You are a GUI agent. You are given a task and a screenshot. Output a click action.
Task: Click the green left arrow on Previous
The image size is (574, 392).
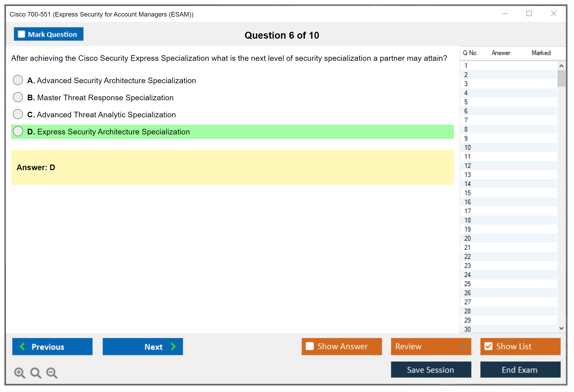[22, 346]
